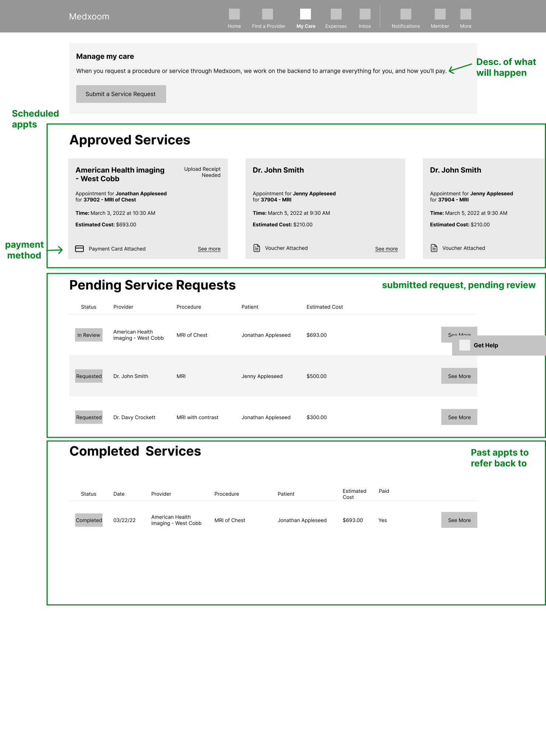
Task: Click the voucher icon on the rightmost card
Action: (434, 248)
